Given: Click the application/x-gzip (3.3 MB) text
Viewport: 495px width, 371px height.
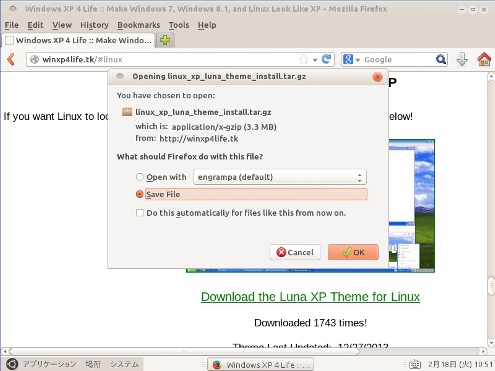Looking at the screenshot, I should point(224,127).
